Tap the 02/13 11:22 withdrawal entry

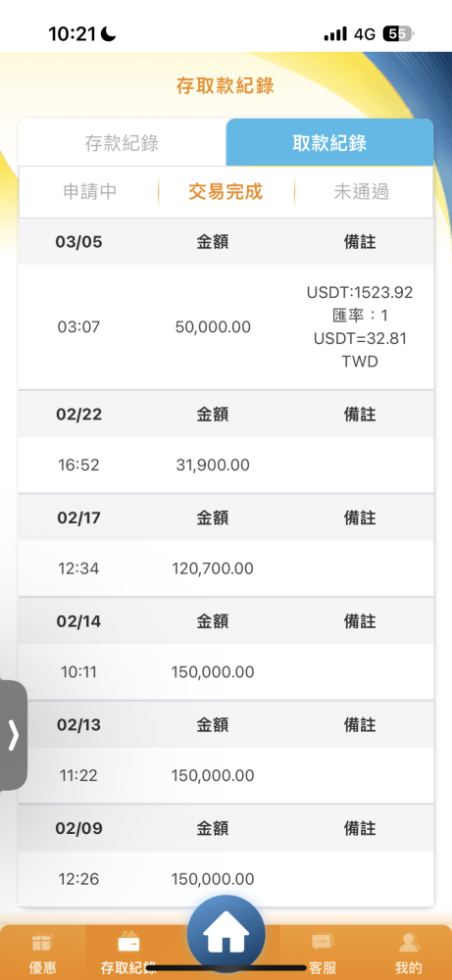pos(226,775)
